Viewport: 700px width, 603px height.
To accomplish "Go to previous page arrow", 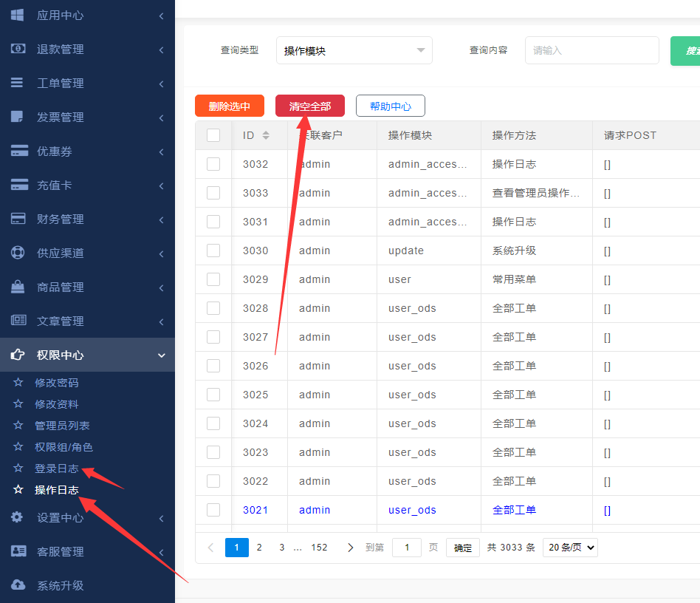I will pos(210,548).
